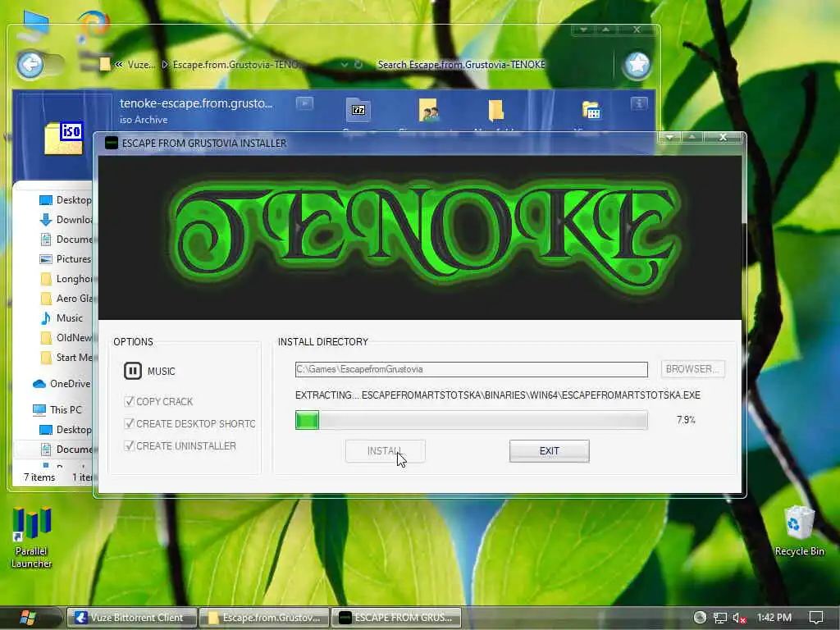Select Desktop under This PC
The width and height of the screenshot is (840, 630).
coord(66,430)
